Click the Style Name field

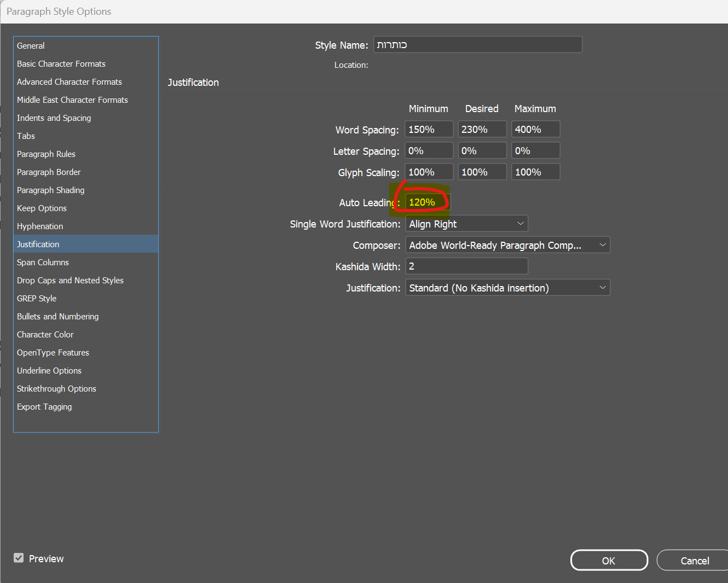(478, 45)
